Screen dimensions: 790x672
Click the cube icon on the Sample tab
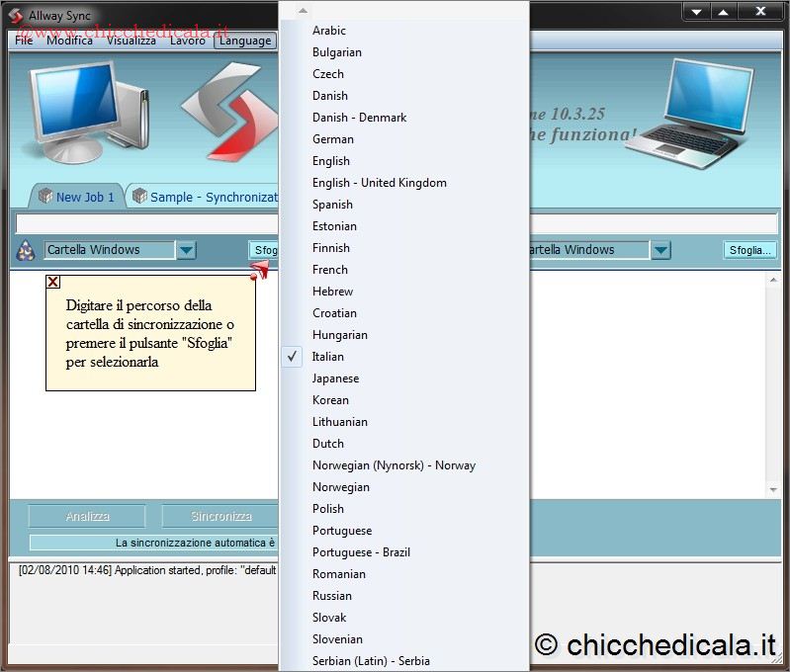[139, 197]
